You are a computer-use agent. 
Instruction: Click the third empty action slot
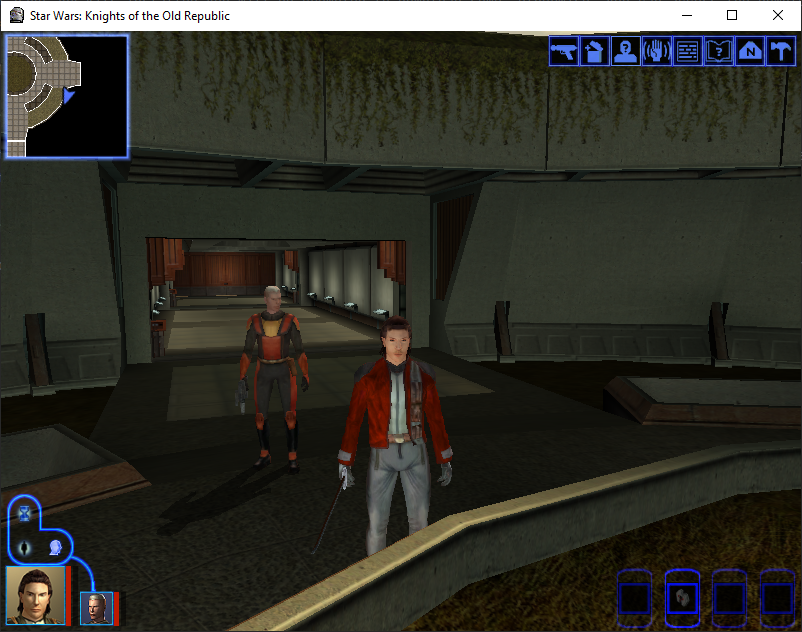(729, 597)
